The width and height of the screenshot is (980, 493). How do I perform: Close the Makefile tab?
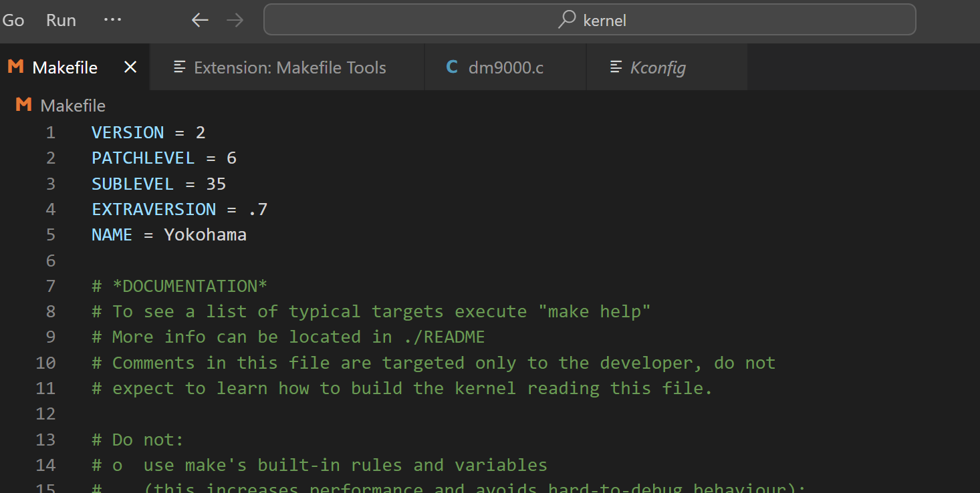[131, 67]
